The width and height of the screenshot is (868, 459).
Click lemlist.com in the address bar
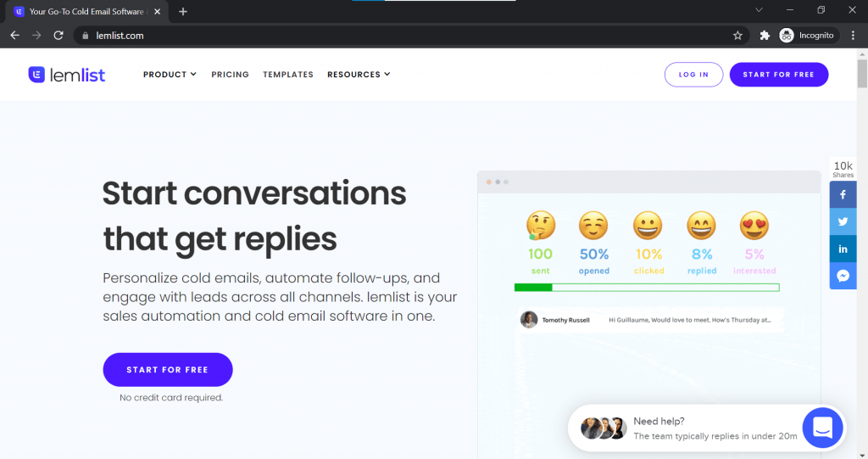[120, 36]
